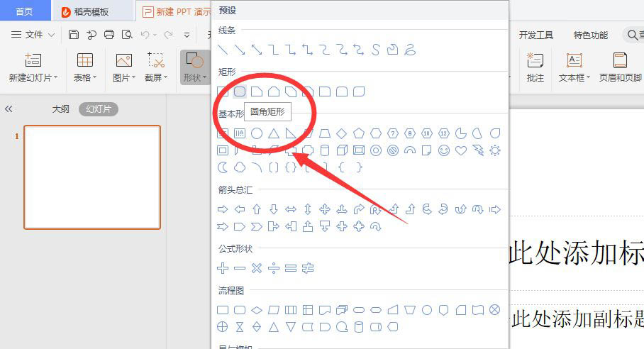
Task: Select the rounded rectangle shape
Action: click(x=240, y=91)
